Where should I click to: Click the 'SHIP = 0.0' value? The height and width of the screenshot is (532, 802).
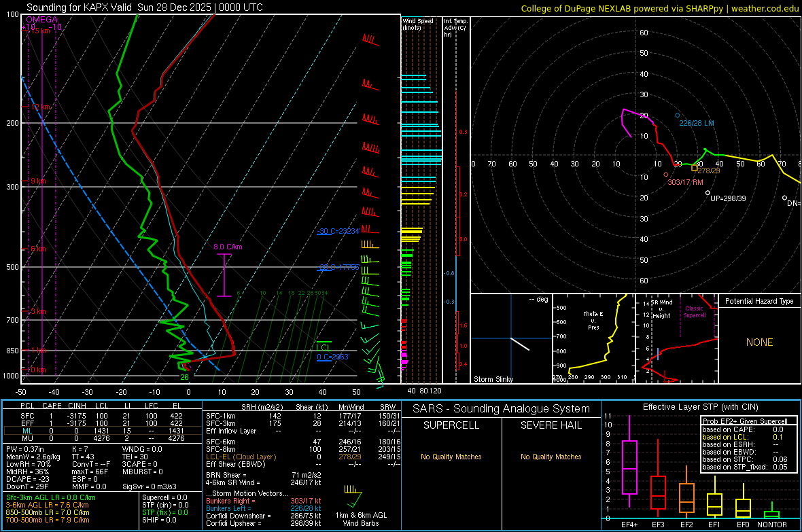point(159,520)
